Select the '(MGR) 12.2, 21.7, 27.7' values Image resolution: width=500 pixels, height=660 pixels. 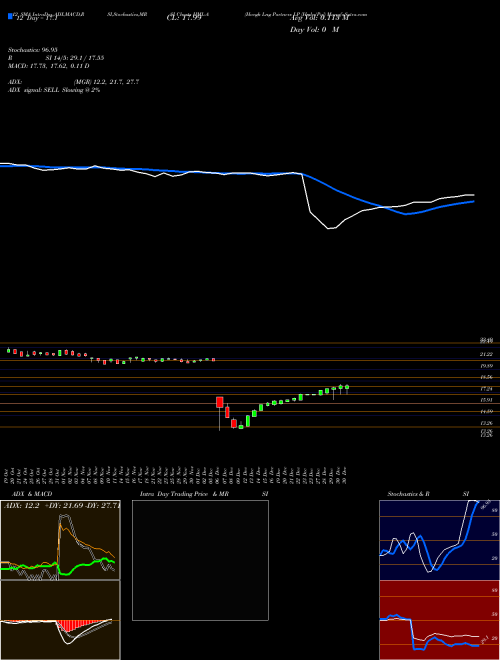[x=106, y=82]
